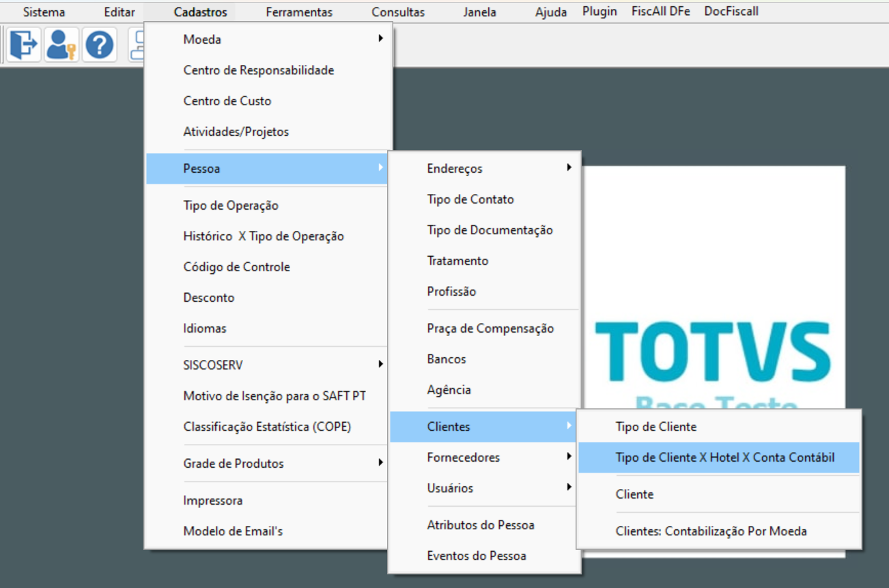The image size is (889, 588).
Task: Open Eventos do Pessoa
Action: (485, 556)
